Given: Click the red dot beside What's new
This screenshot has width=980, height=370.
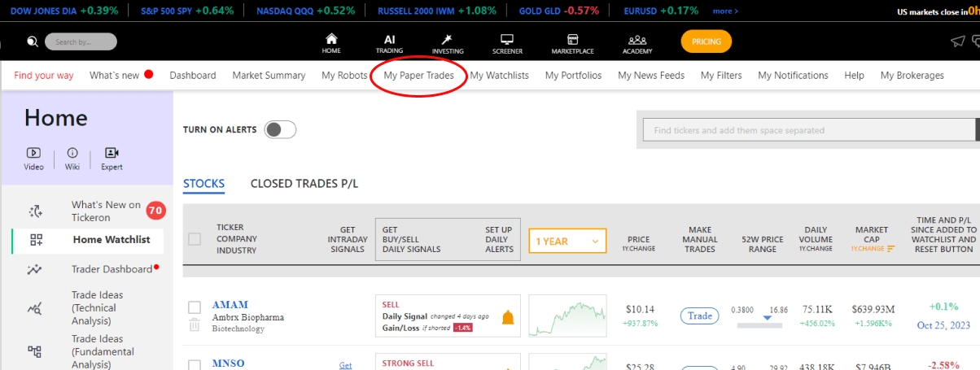Looking at the screenshot, I should click(149, 75).
